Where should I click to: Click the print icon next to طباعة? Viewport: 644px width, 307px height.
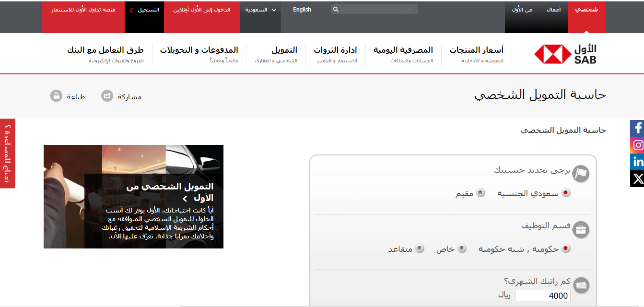point(57,96)
